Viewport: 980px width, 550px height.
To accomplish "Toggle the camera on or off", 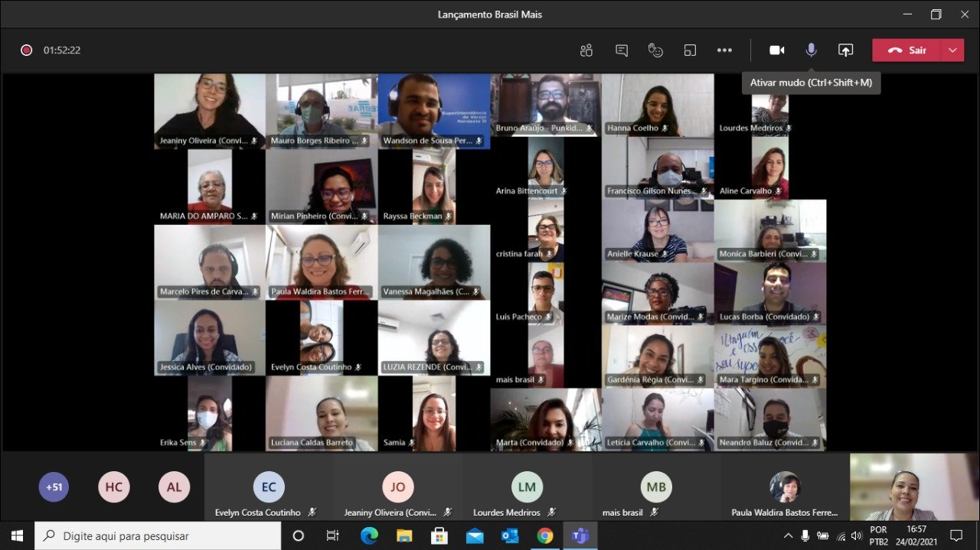I will (776, 50).
